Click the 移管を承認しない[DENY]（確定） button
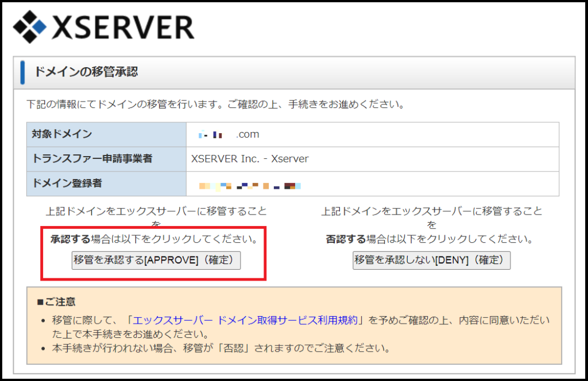The width and height of the screenshot is (588, 381). coord(431,260)
